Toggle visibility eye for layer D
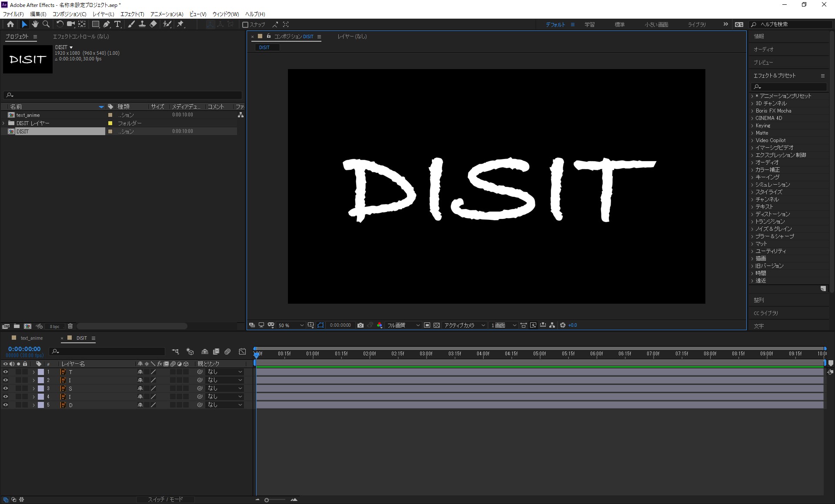The image size is (835, 504). coord(5,405)
